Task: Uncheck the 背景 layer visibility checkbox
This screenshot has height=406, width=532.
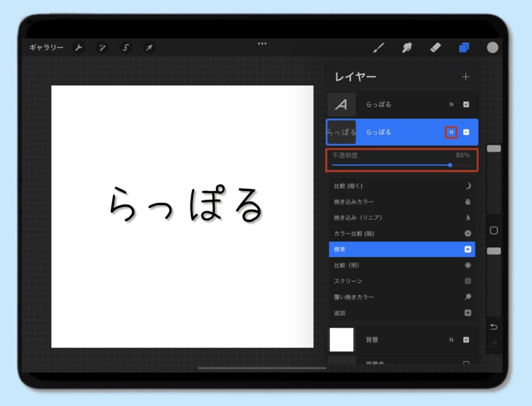Action: [x=466, y=340]
